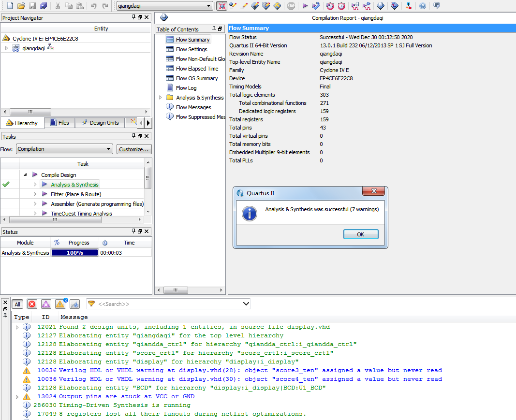
Task: Click the Analysis & Synthesis 100% progress bar
Action: point(75,253)
